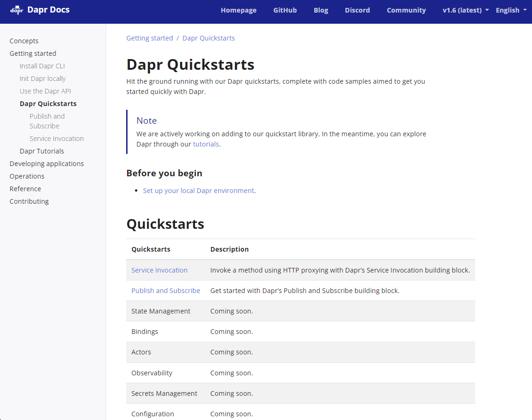Screen dimensions: 532x420
Task: Select Dapr Quickstarts in the sidebar
Action: pos(48,104)
